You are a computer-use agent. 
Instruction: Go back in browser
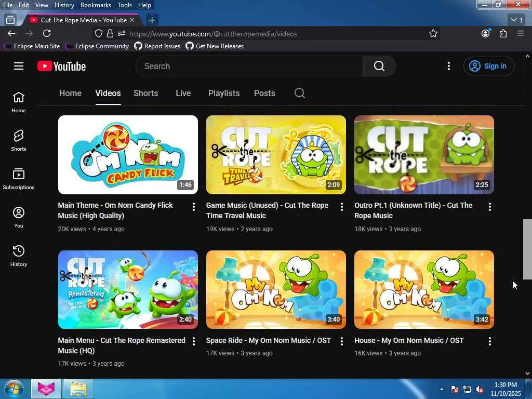[11, 33]
